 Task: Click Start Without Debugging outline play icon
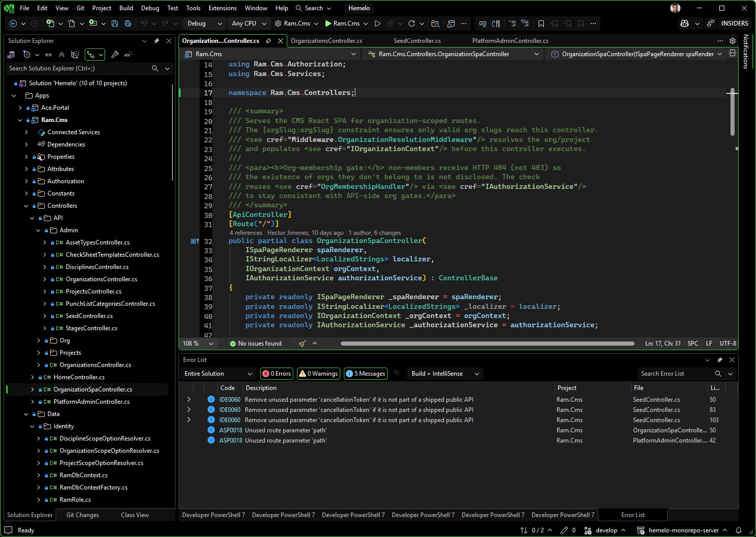click(x=377, y=23)
